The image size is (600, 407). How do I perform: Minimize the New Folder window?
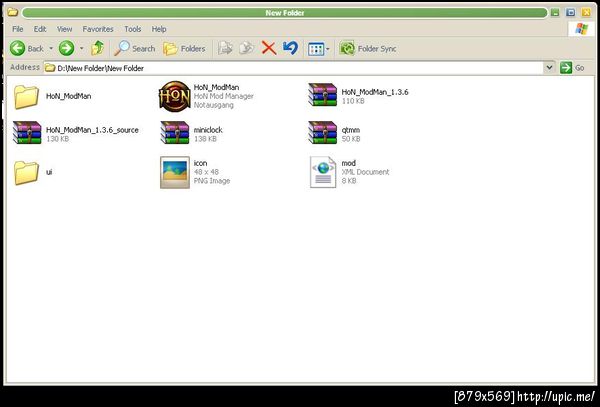555,13
